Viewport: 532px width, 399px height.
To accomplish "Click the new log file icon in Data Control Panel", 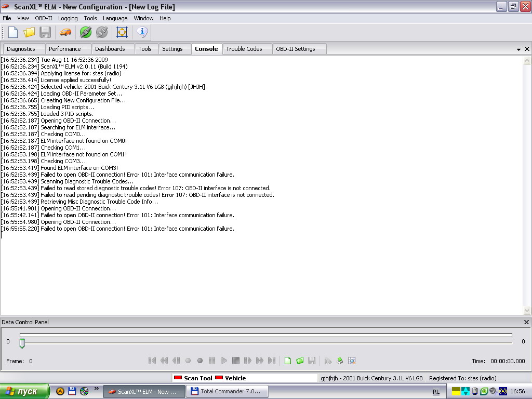I will (288, 361).
